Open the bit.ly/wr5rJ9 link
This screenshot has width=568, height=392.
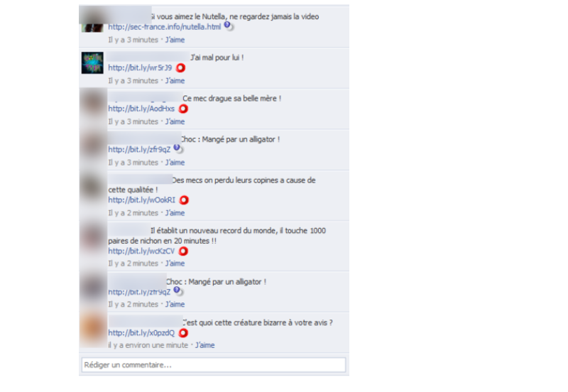click(140, 67)
